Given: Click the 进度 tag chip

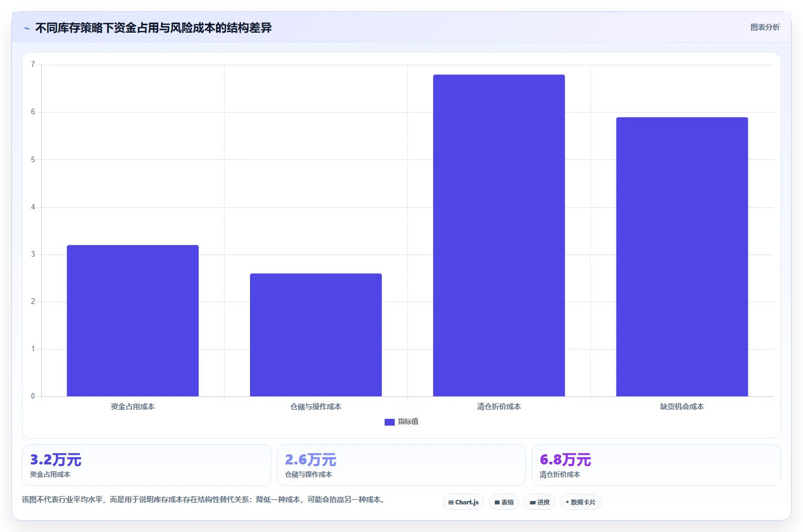Looking at the screenshot, I should (539, 502).
